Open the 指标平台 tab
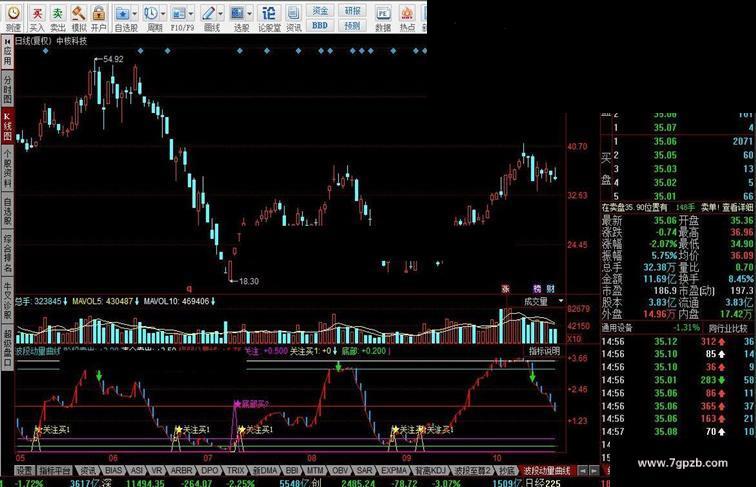The height and width of the screenshot is (487, 756). click(54, 470)
